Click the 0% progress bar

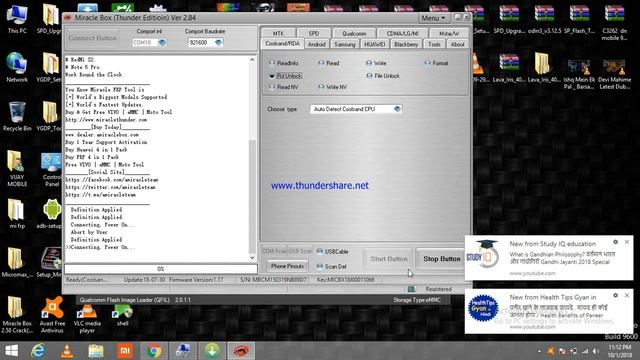click(x=161, y=269)
